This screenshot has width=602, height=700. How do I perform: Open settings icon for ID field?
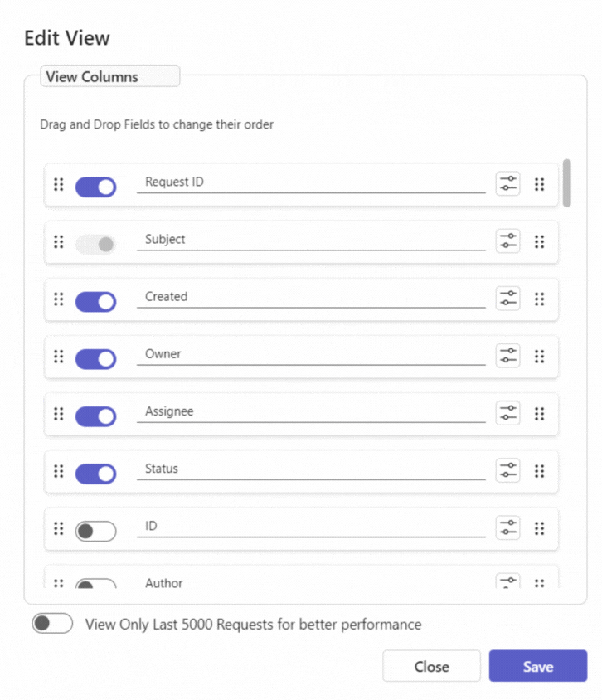[507, 527]
